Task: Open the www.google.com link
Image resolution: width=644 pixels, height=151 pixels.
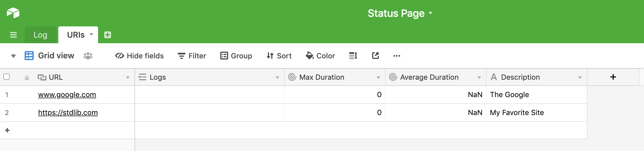Action: point(67,95)
